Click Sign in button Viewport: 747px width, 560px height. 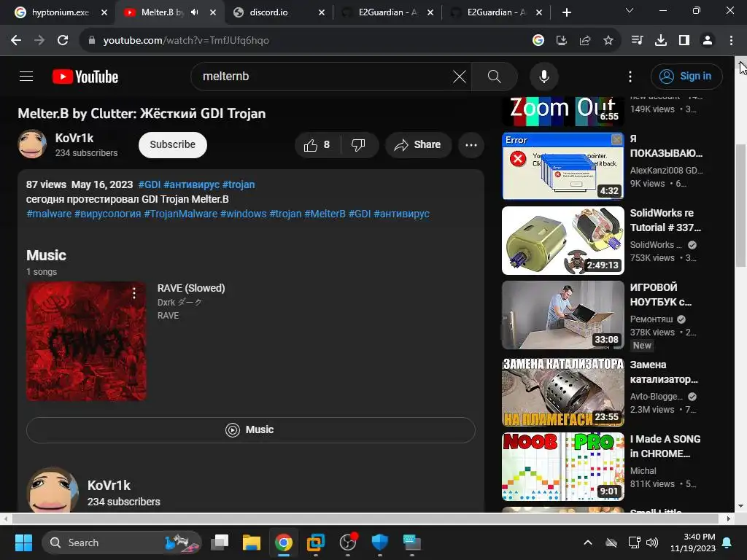(686, 76)
